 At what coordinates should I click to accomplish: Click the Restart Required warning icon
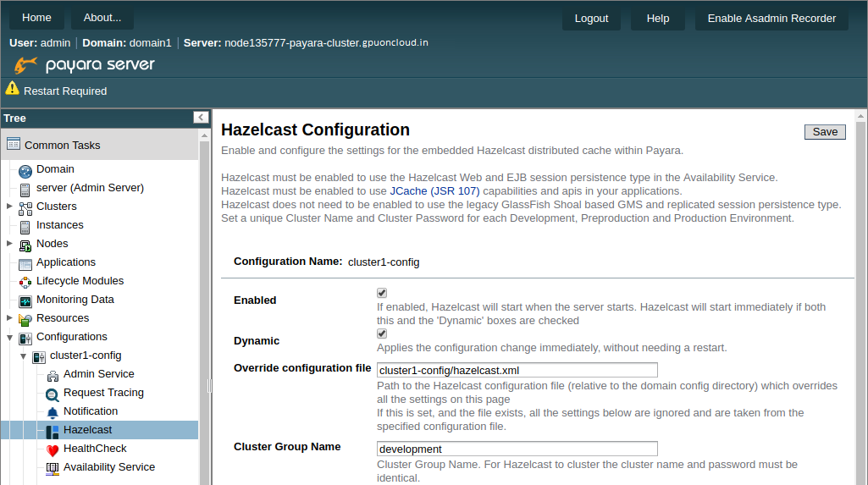pos(12,89)
